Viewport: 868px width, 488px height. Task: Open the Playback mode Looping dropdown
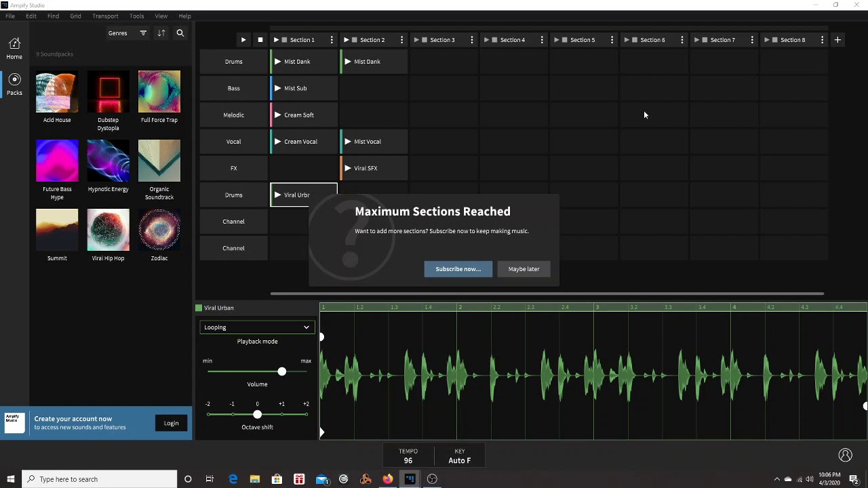click(257, 327)
